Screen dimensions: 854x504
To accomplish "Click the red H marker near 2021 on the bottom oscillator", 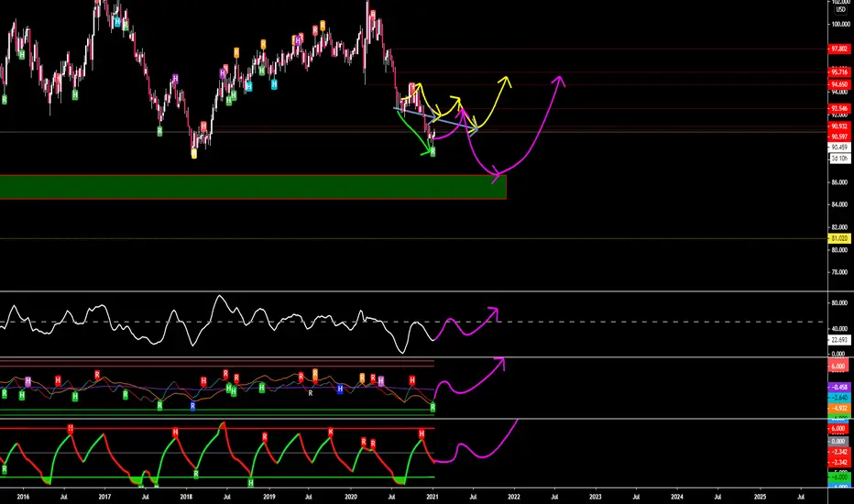I will tap(422, 433).
